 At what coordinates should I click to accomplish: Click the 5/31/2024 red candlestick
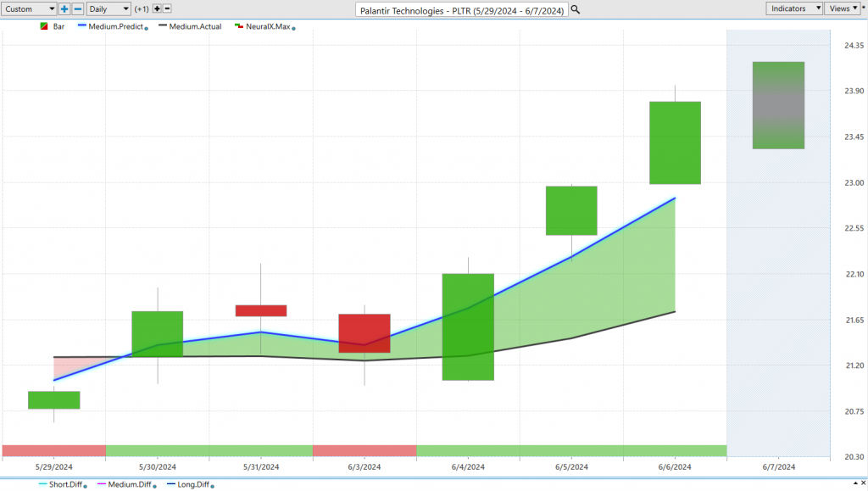(261, 310)
